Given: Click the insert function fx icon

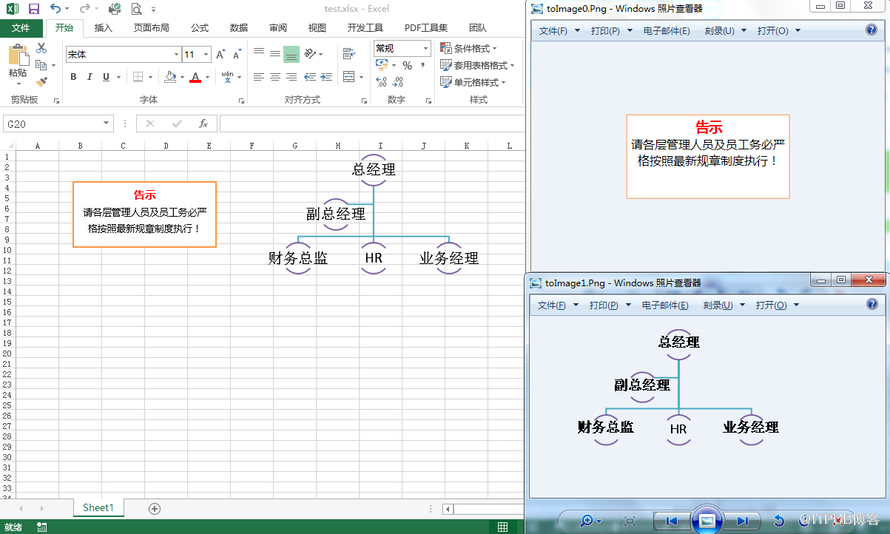Looking at the screenshot, I should click(x=203, y=124).
